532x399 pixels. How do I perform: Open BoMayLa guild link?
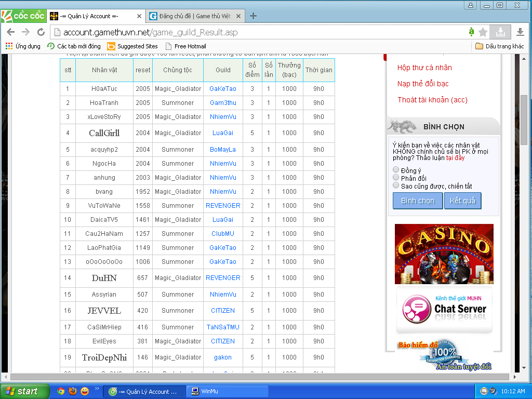(x=222, y=150)
